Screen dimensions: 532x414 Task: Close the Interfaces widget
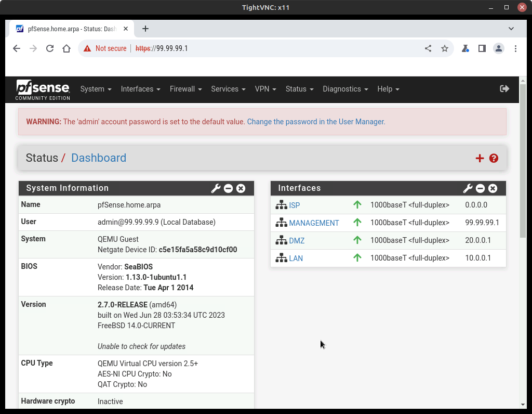point(493,188)
